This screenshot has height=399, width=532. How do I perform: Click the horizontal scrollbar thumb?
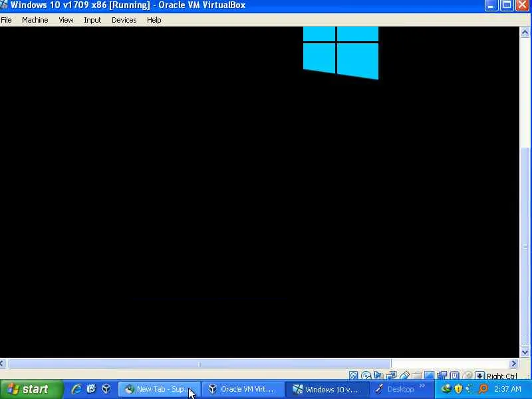[x=199, y=364]
